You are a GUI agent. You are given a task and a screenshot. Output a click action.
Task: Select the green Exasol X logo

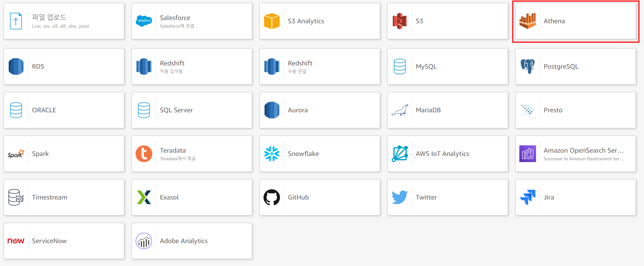pos(144,197)
